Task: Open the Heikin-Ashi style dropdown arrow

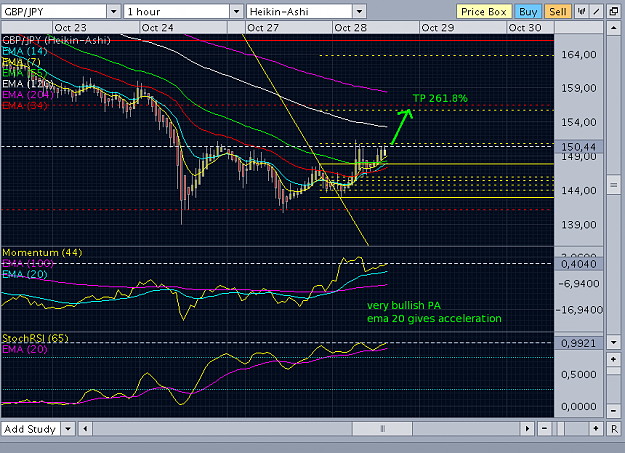Action: [x=359, y=12]
